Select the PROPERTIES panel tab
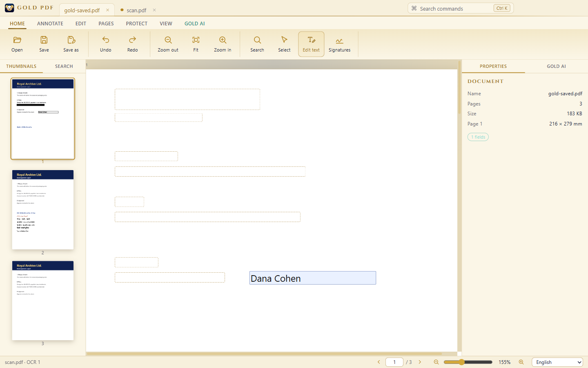 (x=493, y=66)
